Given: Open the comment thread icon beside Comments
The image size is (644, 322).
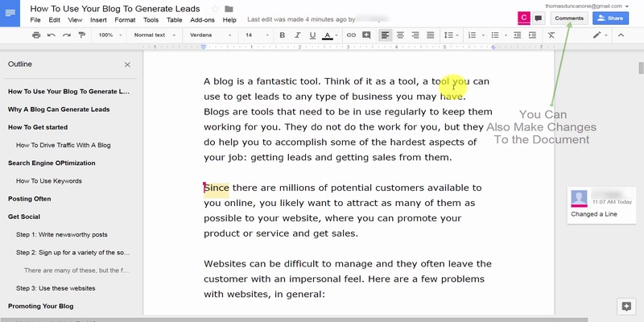Looking at the screenshot, I should (x=539, y=18).
